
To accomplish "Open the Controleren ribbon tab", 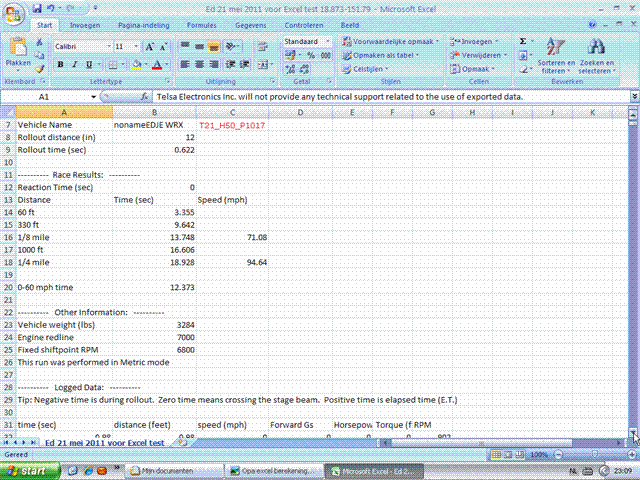I will 304,25.
